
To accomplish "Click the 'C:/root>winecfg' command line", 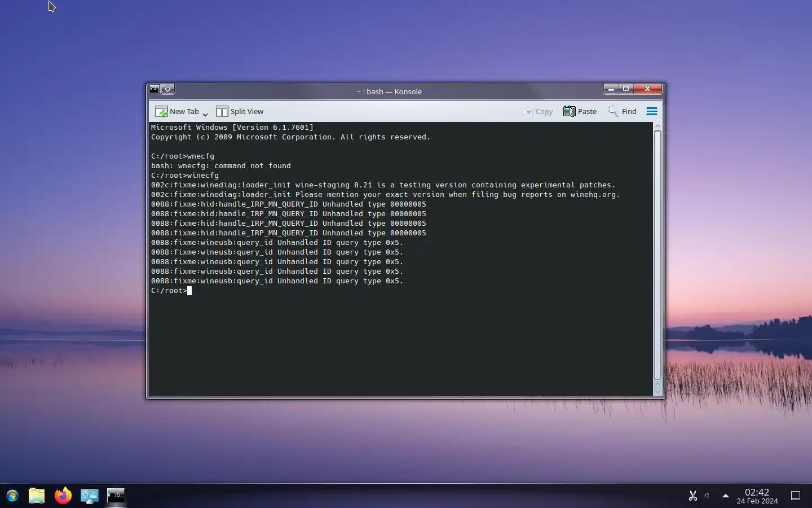I will coord(185,176).
